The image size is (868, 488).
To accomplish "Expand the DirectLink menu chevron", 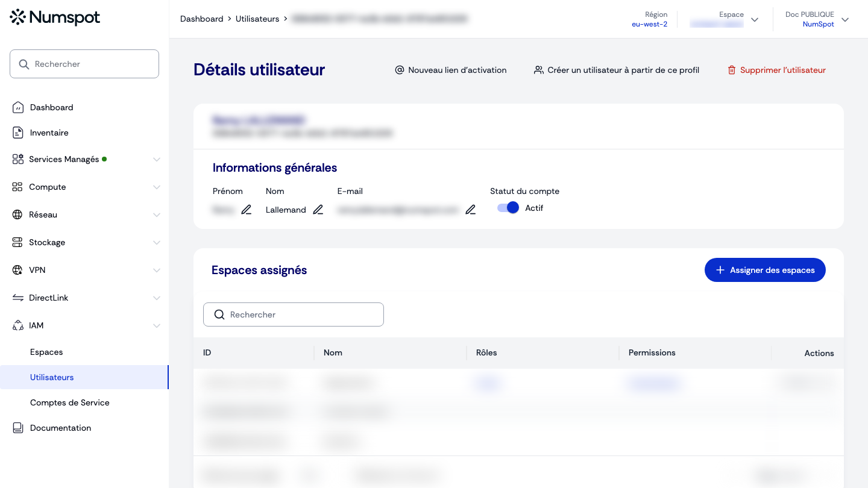I will [x=157, y=298].
